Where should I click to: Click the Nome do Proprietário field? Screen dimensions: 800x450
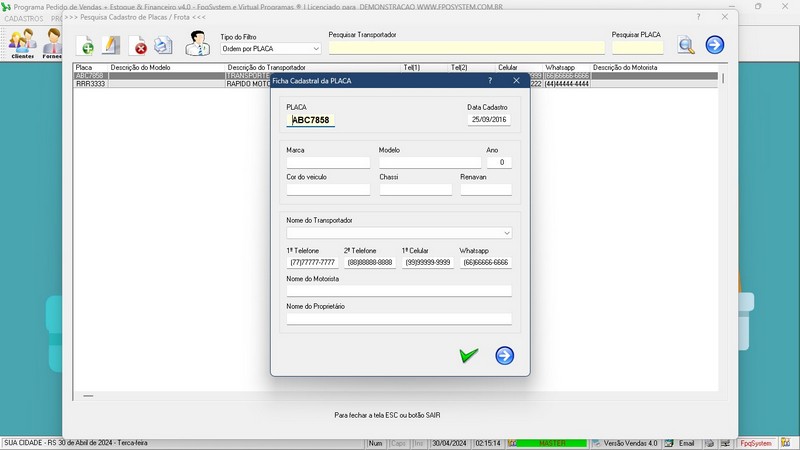[x=399, y=319]
